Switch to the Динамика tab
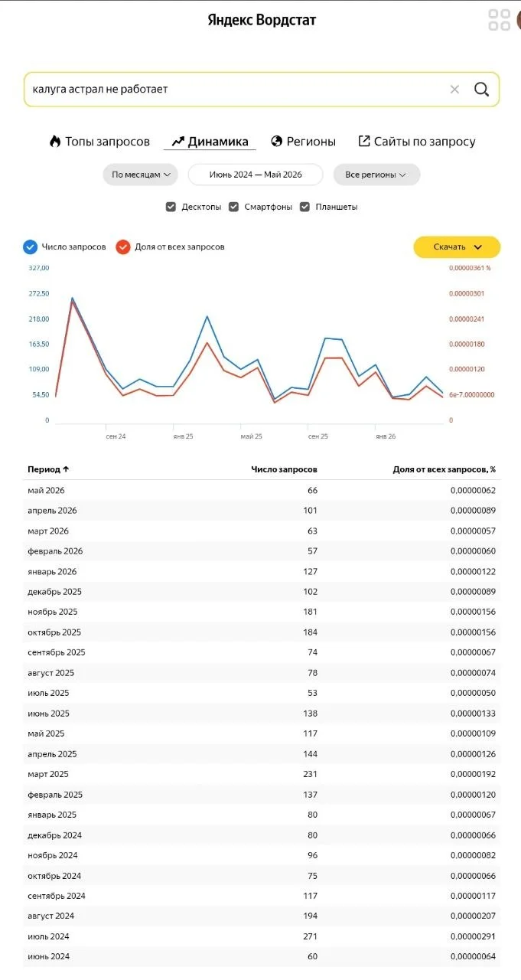The image size is (521, 980). click(210, 142)
